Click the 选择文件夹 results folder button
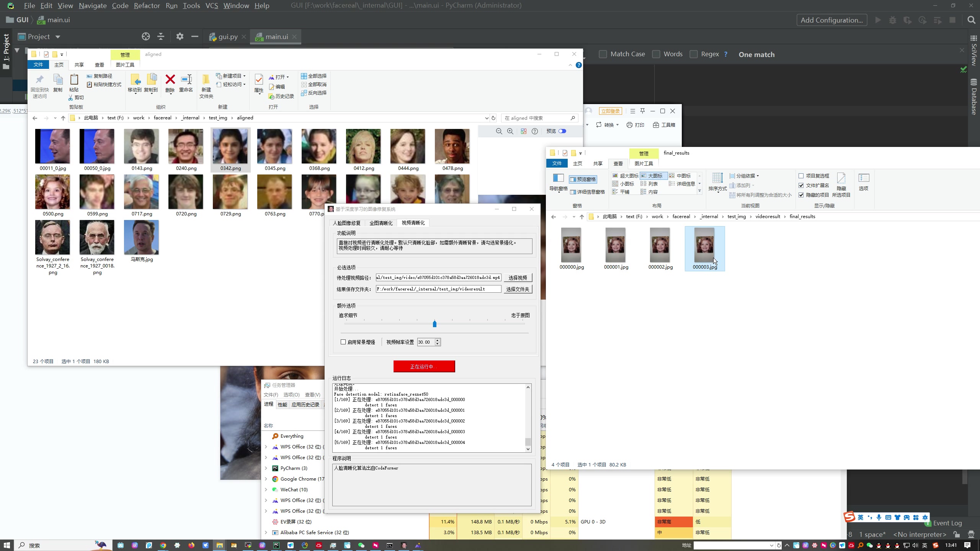Image resolution: width=980 pixels, height=551 pixels. 518,289
